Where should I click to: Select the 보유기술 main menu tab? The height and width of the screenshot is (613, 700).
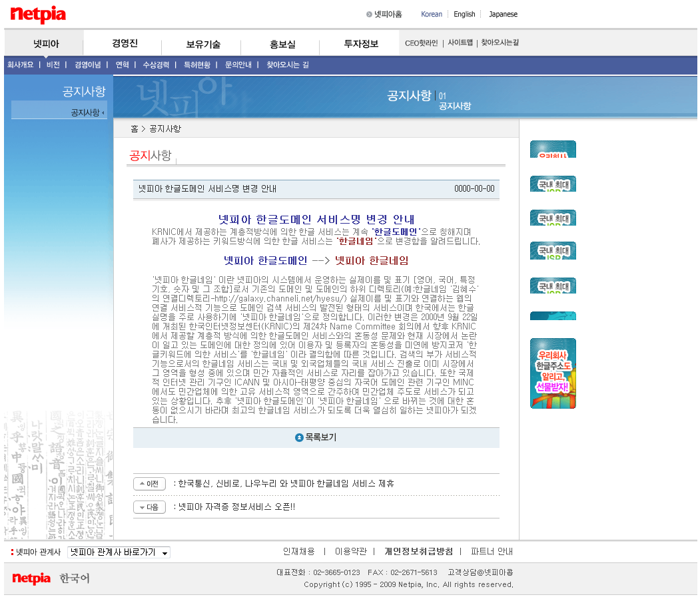(x=203, y=45)
